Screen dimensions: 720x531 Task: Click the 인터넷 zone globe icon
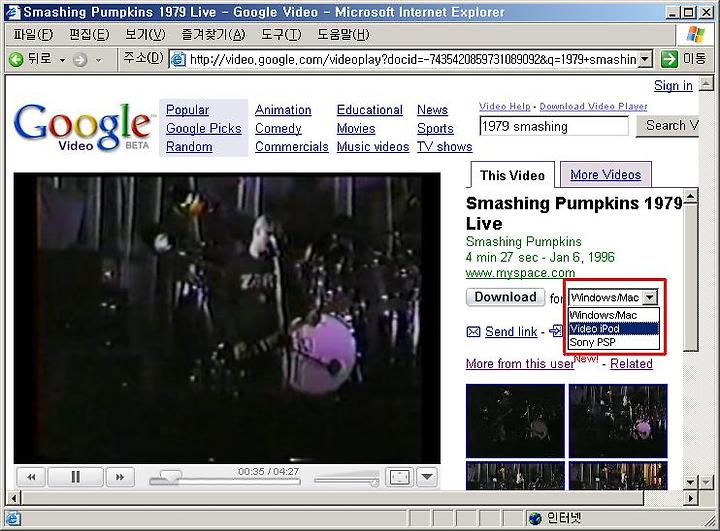tap(535, 519)
